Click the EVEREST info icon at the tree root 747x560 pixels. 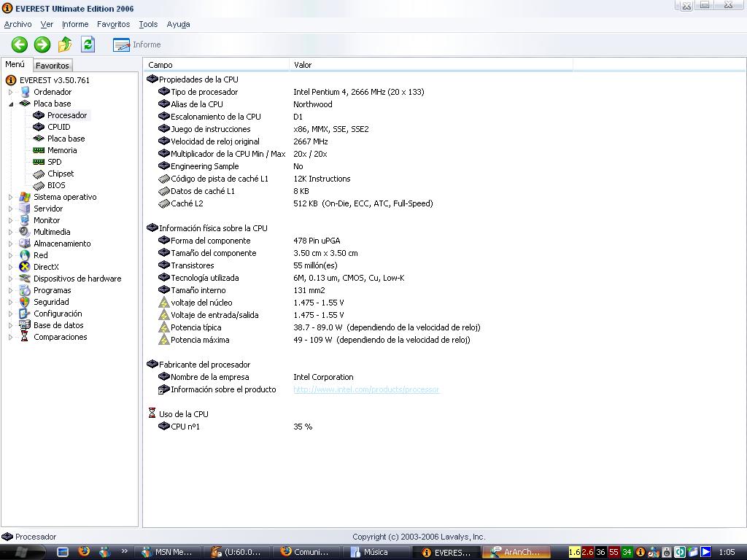click(x=11, y=80)
